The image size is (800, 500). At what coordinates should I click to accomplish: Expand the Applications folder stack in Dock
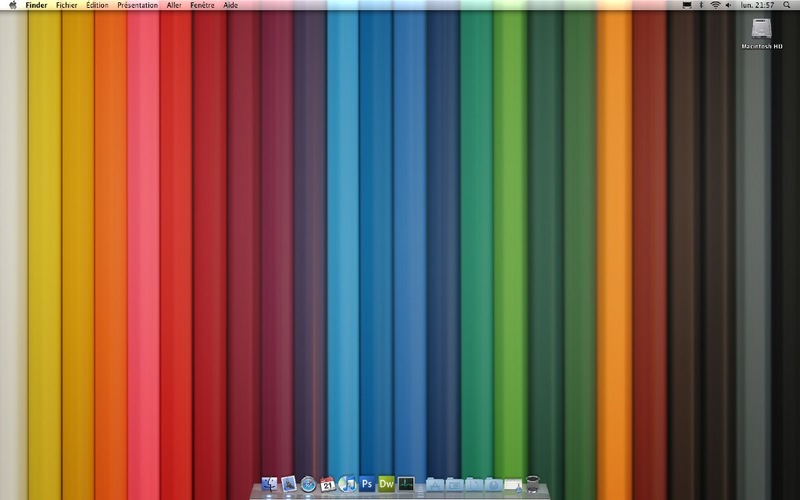pyautogui.click(x=435, y=484)
